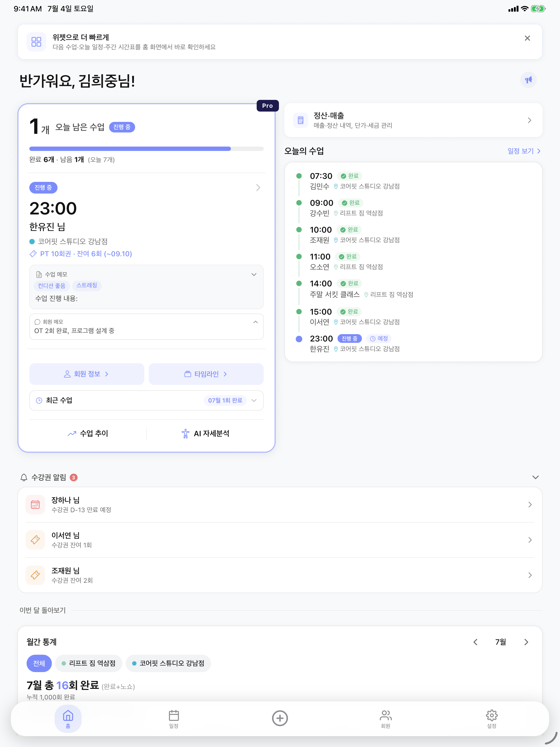This screenshot has height=747, width=560.
Task: Dismiss the widget banner with X
Action: click(527, 38)
